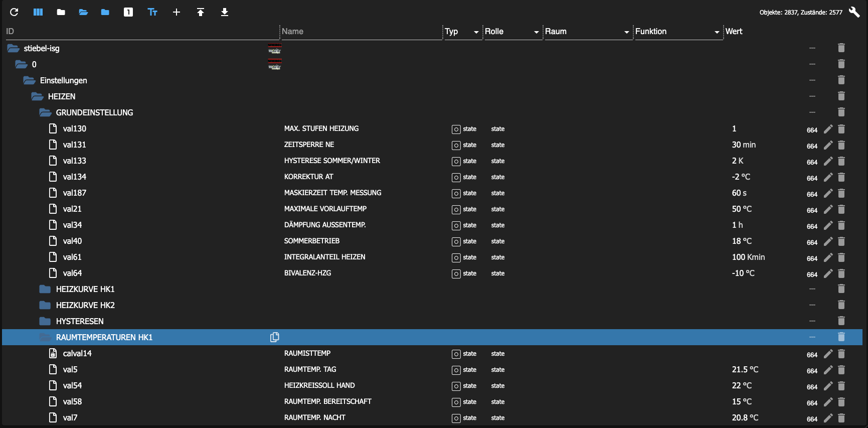Expand the HYSTERESEN folder

coord(45,321)
